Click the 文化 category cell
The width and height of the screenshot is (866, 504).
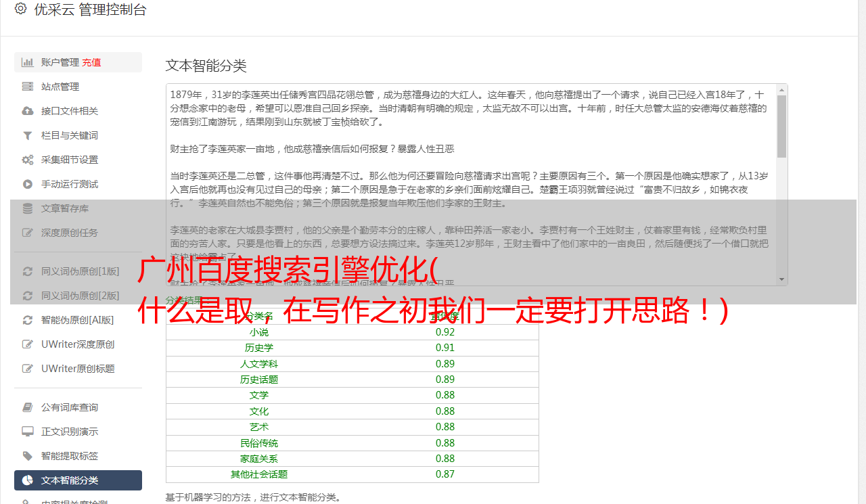pos(259,411)
